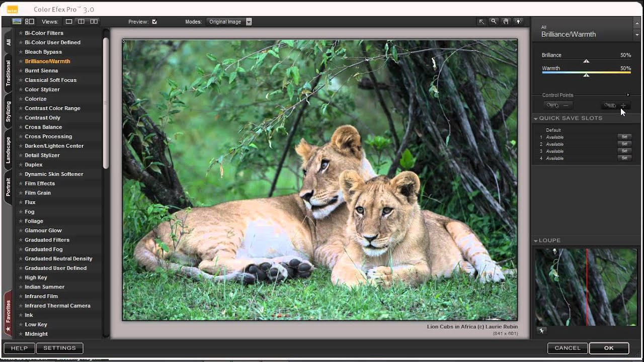Favorite the Midnight star
The width and height of the screenshot is (644, 362).
pos(21,334)
